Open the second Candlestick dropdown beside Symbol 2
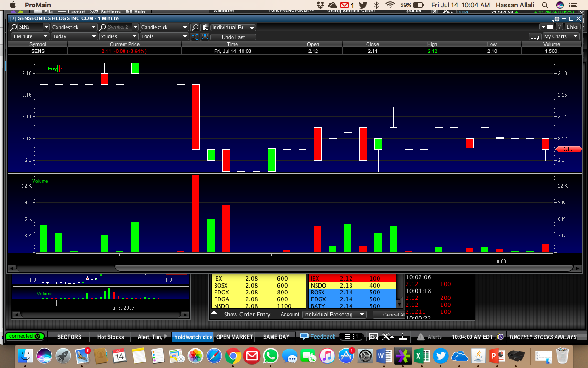Viewport: 588px width, 368px height. pos(164,27)
